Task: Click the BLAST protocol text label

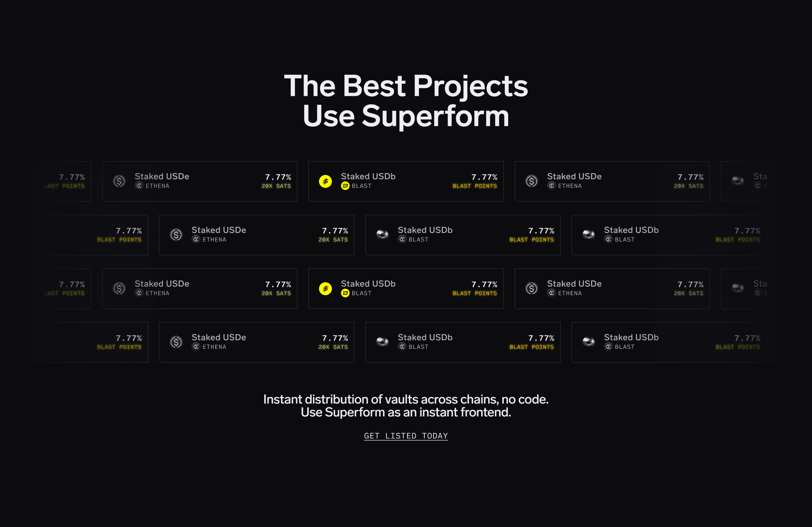Action: pyautogui.click(x=362, y=186)
